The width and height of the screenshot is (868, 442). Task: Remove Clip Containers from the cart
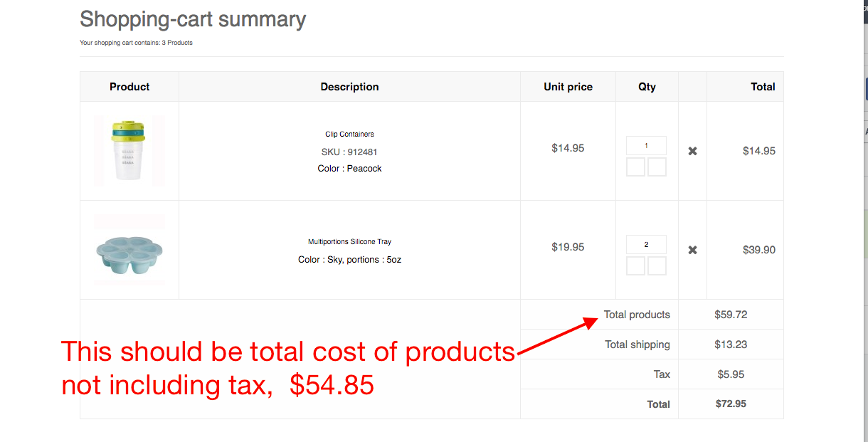coord(692,151)
